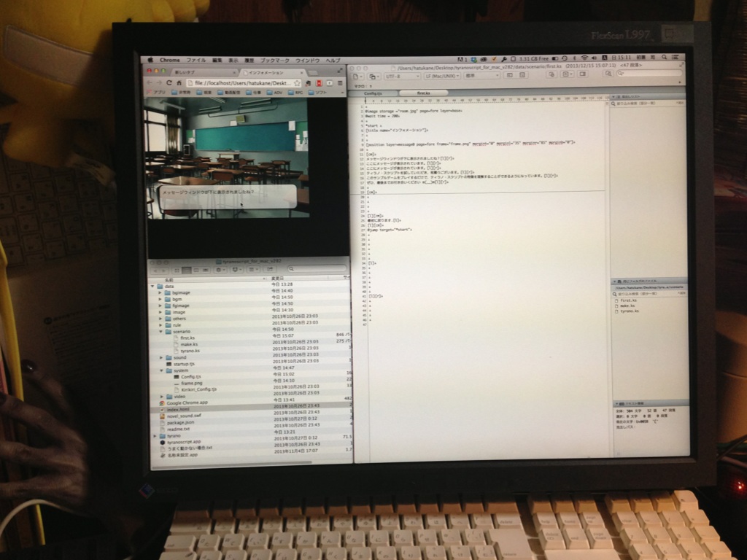Reload the page in Chrome
This screenshot has width=747, height=560.
(169, 83)
